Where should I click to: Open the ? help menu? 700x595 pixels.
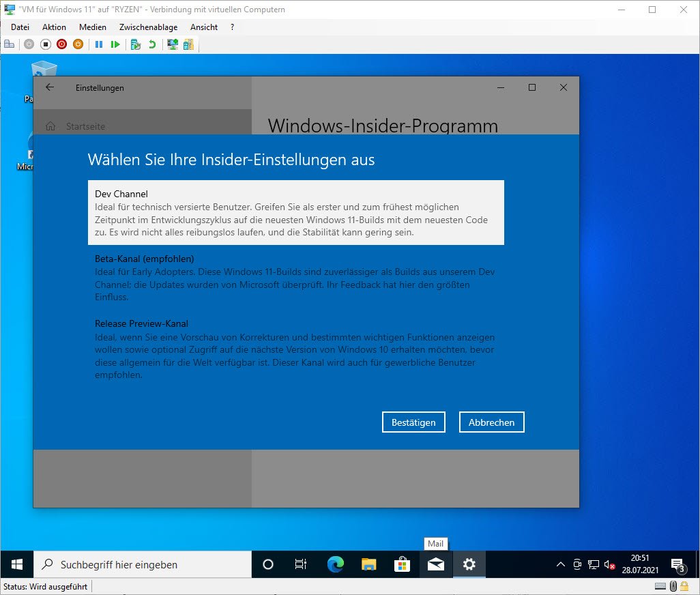click(x=232, y=27)
